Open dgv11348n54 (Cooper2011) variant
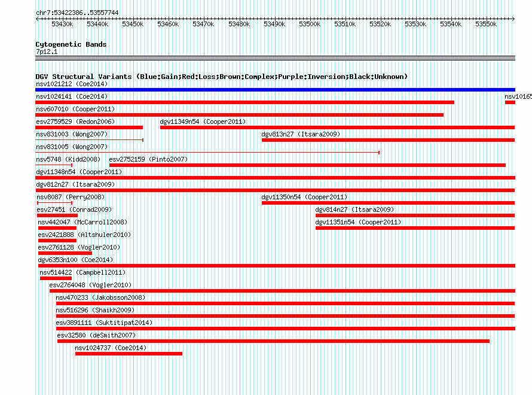The image size is (532, 395). 79,172
